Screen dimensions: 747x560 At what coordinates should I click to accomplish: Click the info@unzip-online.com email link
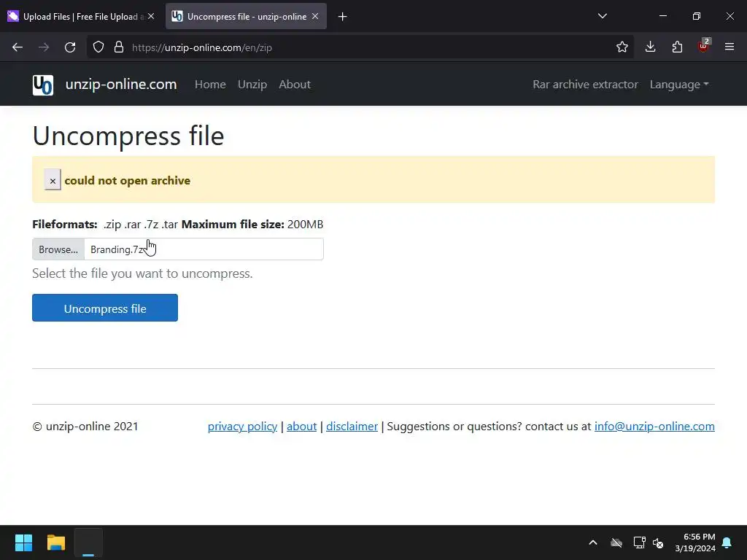[654, 426]
